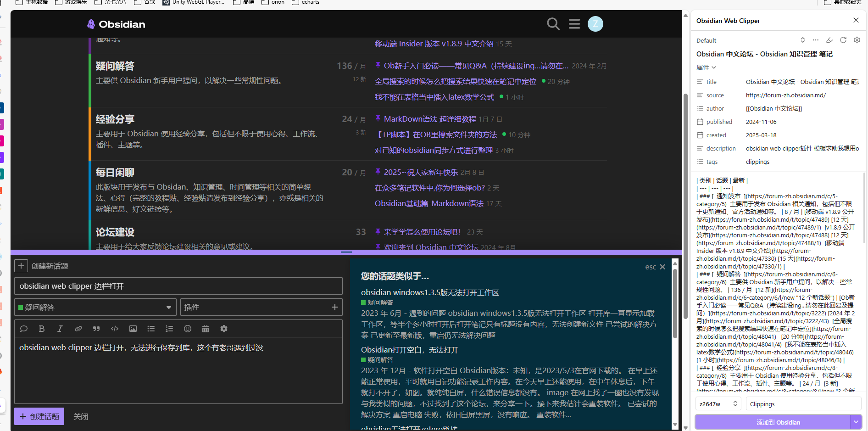Open similar topic Obsidian打开空白，无法打开
The height and width of the screenshot is (431, 868).
pos(410,350)
